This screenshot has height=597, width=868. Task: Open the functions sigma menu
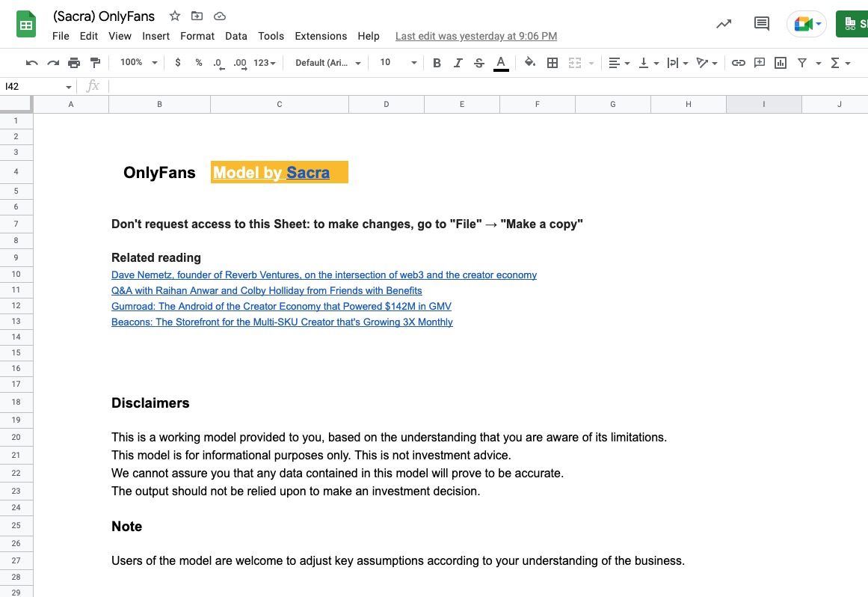point(840,63)
